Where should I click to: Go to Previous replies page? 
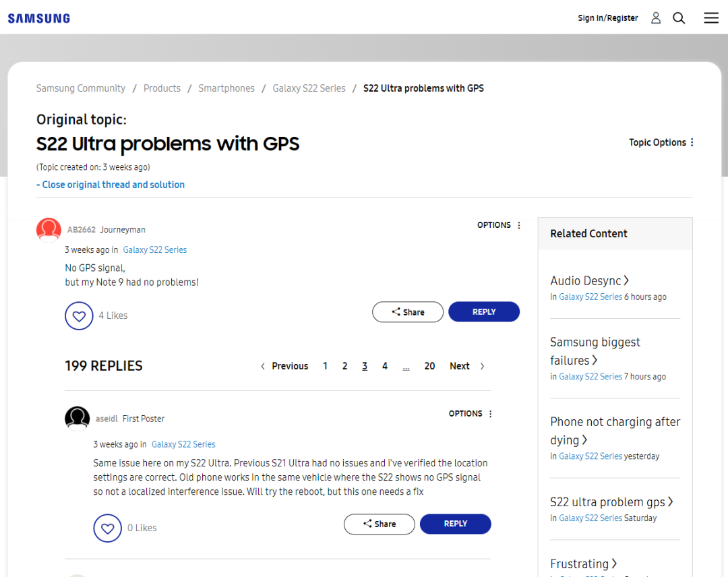pos(290,366)
